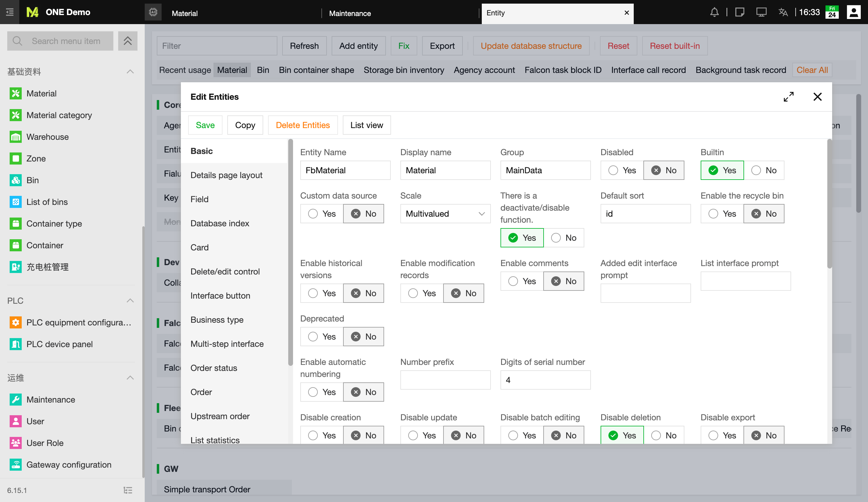Click the chip icon beside Material tab
The width and height of the screenshot is (868, 502).
(153, 12)
